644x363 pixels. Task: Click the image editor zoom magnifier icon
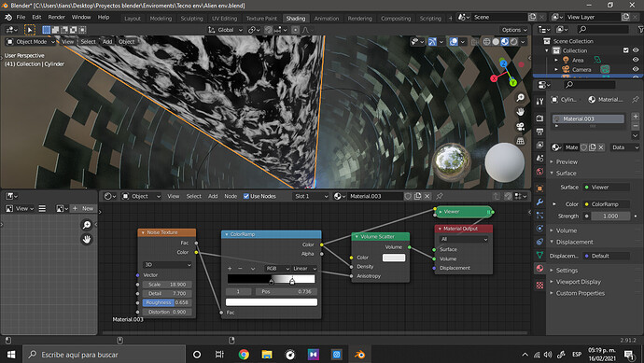[x=87, y=225]
